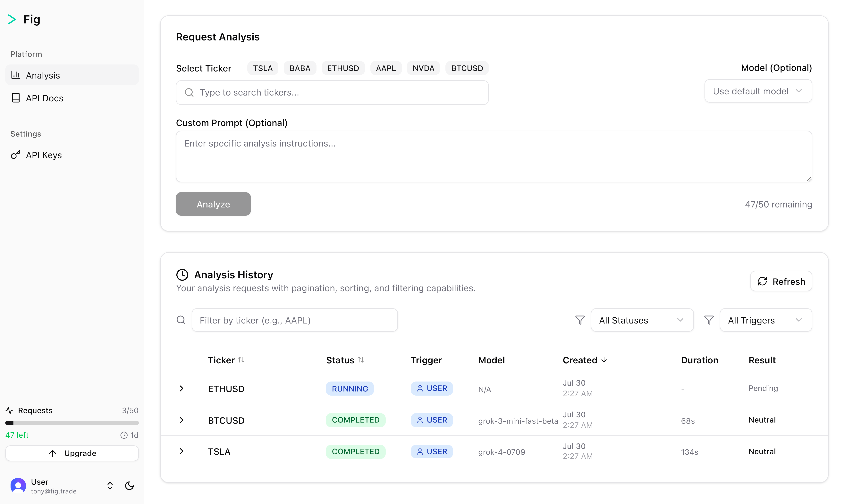Click the clock icon beside 1d
This screenshot has width=844, height=504.
point(124,435)
